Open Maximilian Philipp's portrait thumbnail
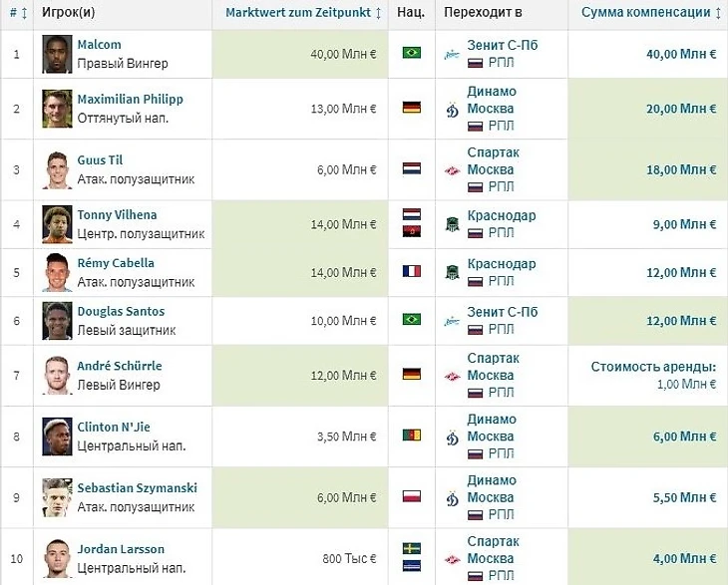 click(58, 109)
